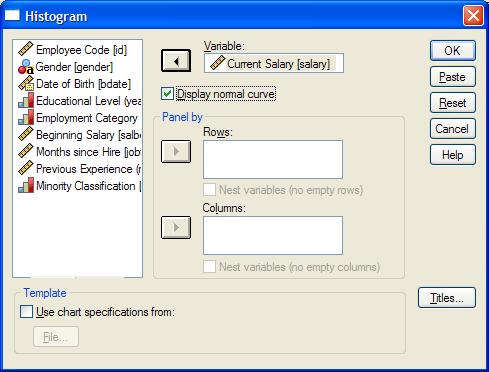Move variable back using left arrow button
Image resolution: width=489 pixels, height=372 pixels.
pyautogui.click(x=176, y=61)
